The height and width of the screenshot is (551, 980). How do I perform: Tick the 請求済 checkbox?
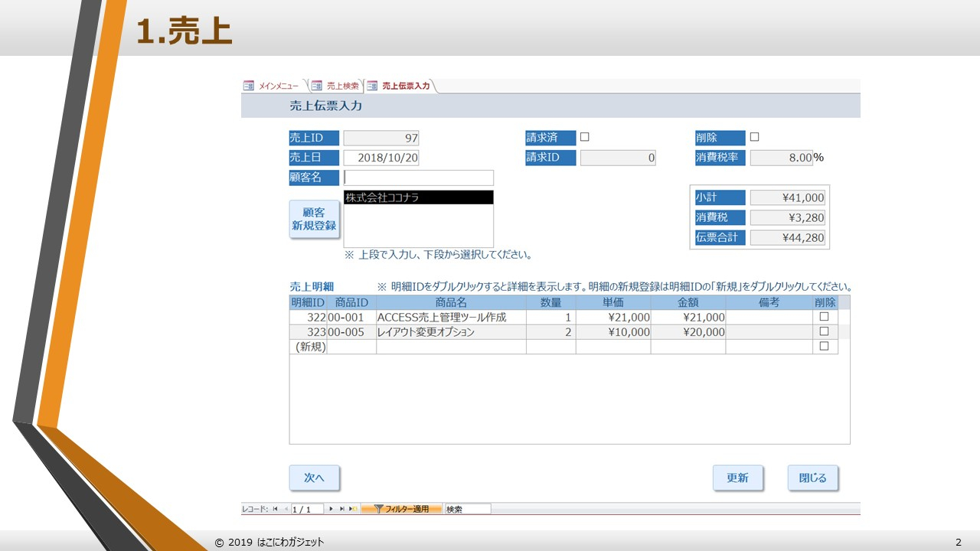pos(585,137)
